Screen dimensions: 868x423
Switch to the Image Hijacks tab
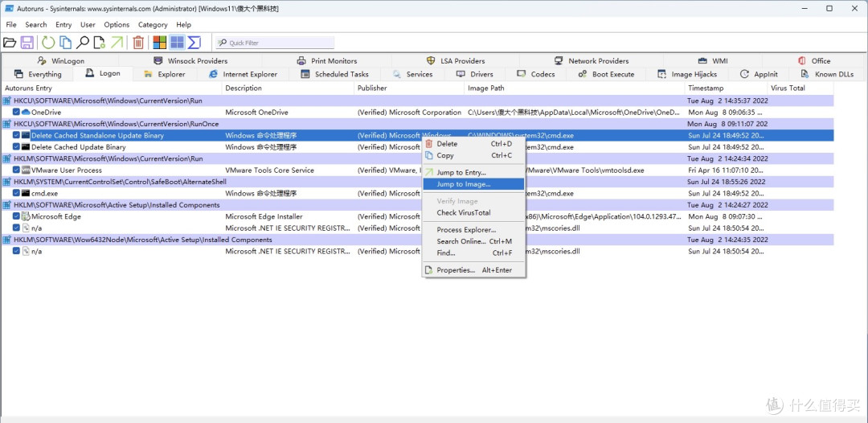[687, 74]
